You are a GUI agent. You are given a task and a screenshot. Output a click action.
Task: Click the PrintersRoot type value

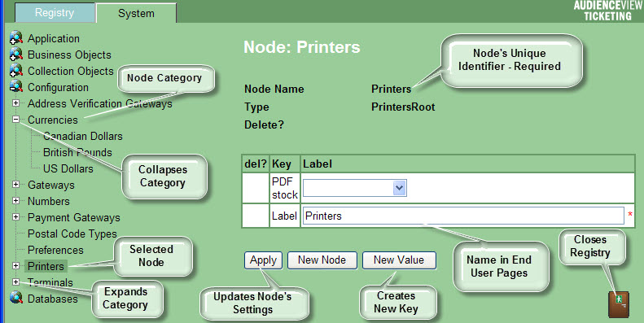click(403, 107)
